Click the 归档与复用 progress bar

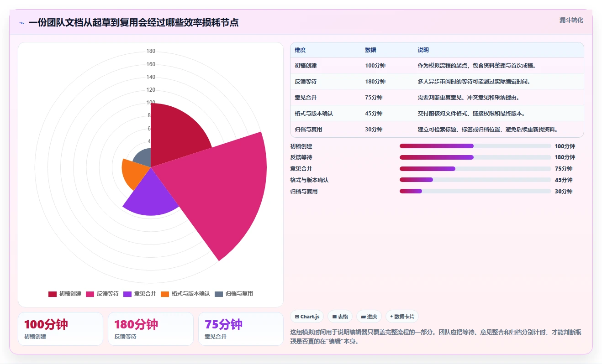pos(475,192)
